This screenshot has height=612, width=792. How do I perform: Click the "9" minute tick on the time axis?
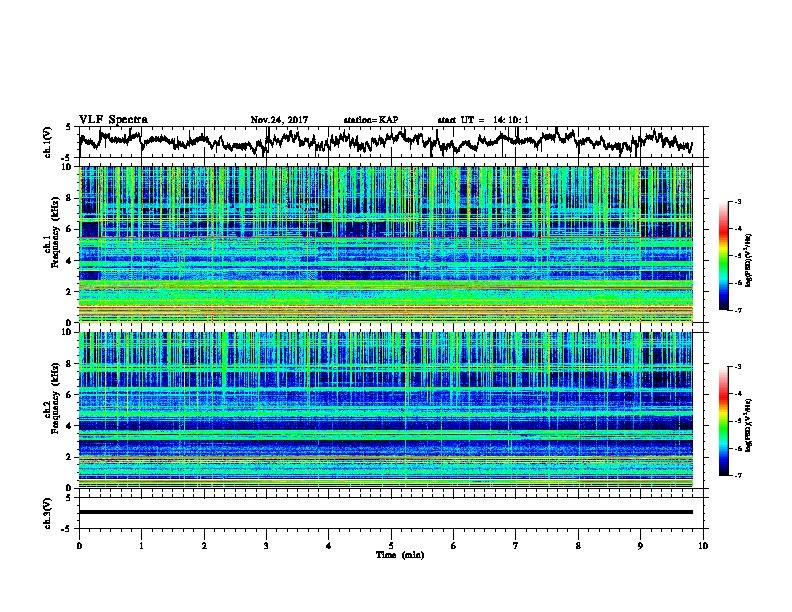coord(640,546)
